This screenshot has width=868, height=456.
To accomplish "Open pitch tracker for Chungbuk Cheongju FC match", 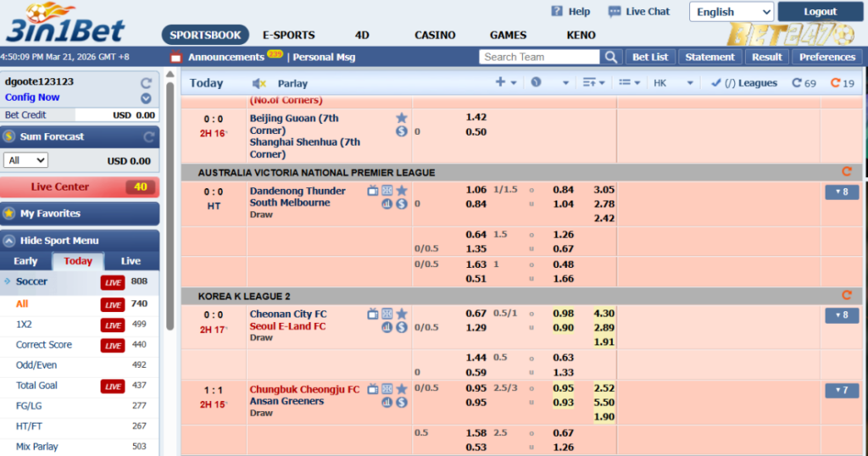I will pyautogui.click(x=387, y=390).
